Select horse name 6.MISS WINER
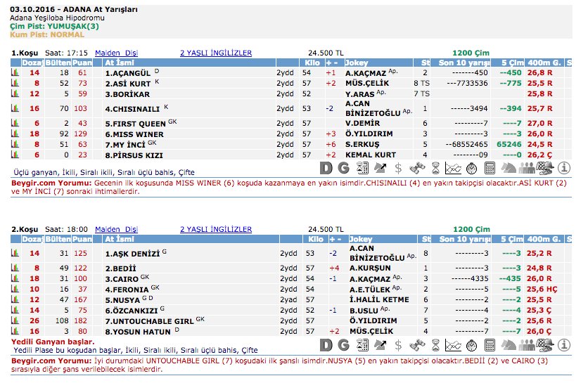This screenshot has width=588, height=383. click(134, 134)
